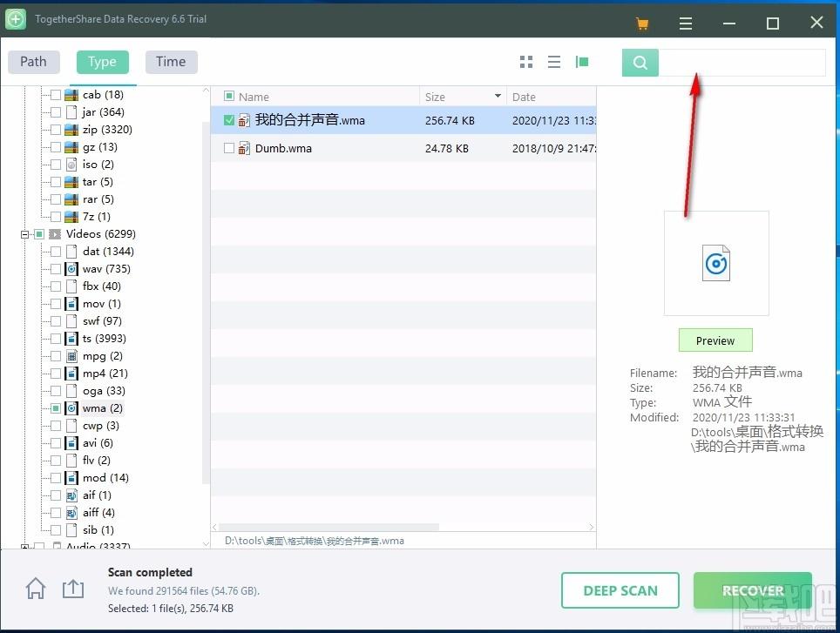Click the tree panel scroll-up arrow

click(207, 91)
